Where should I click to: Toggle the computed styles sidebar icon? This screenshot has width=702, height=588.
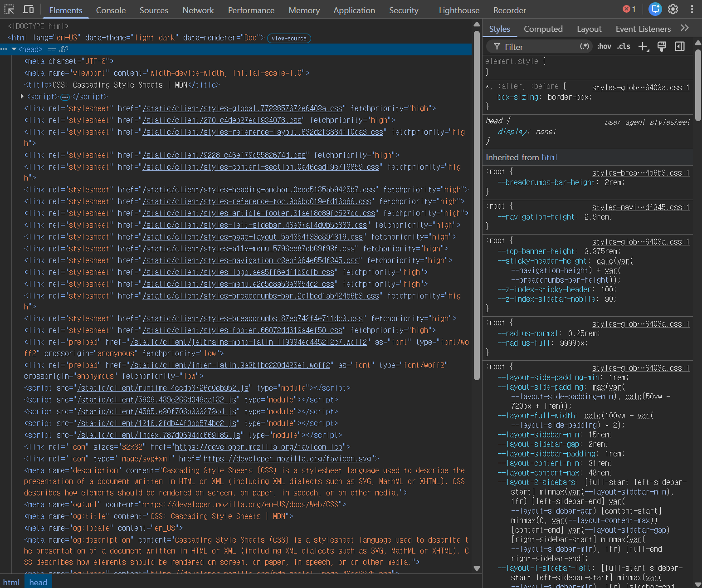pos(680,46)
